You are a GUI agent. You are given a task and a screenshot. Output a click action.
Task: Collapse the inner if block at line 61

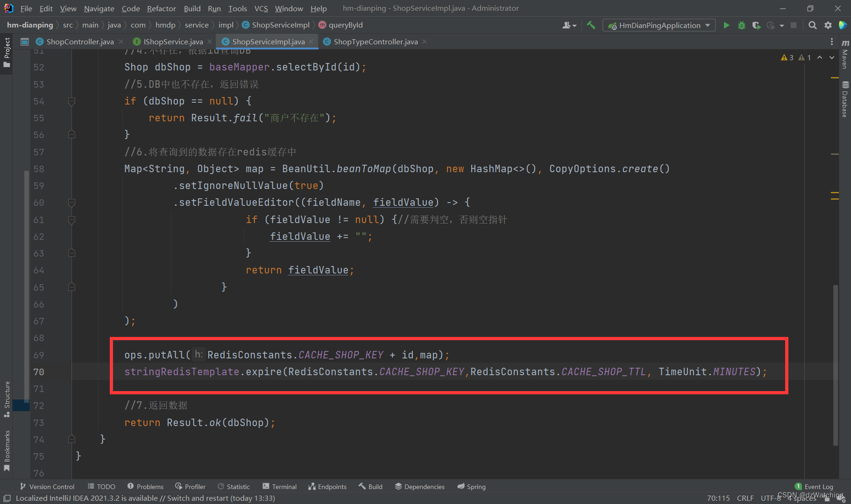point(71,219)
